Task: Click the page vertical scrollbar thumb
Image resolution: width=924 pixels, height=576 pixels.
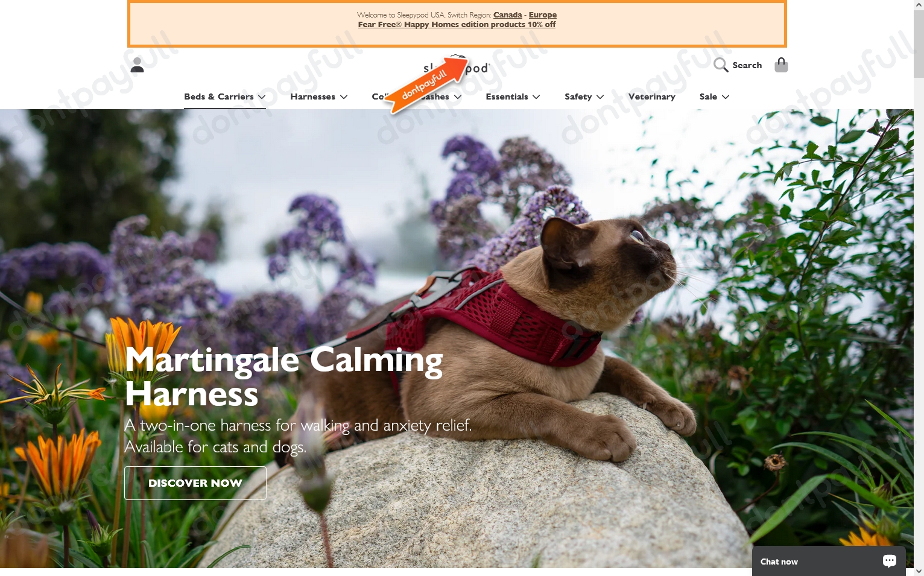Action: (919, 43)
